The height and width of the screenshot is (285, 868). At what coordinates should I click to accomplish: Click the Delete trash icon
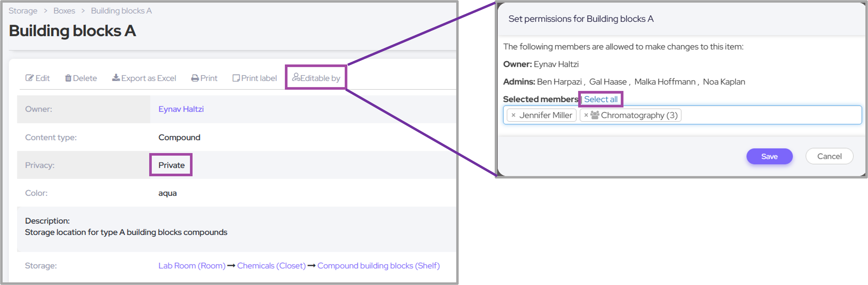pyautogui.click(x=68, y=78)
